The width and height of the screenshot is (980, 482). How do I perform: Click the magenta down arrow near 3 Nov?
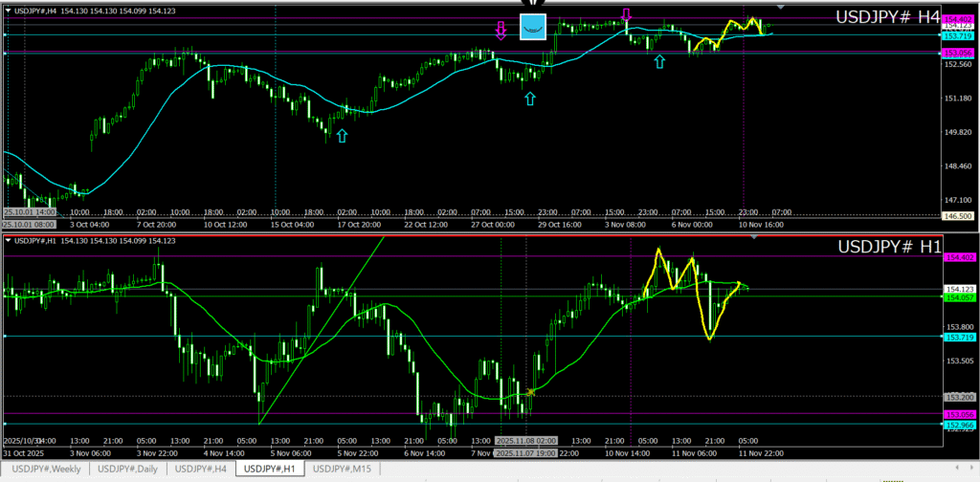pos(626,15)
